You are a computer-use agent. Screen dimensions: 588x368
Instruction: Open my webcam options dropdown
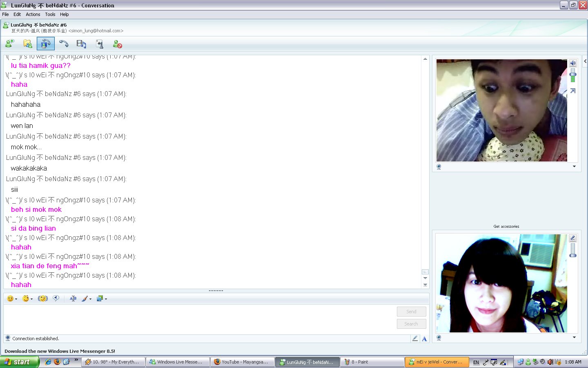pyautogui.click(x=574, y=337)
